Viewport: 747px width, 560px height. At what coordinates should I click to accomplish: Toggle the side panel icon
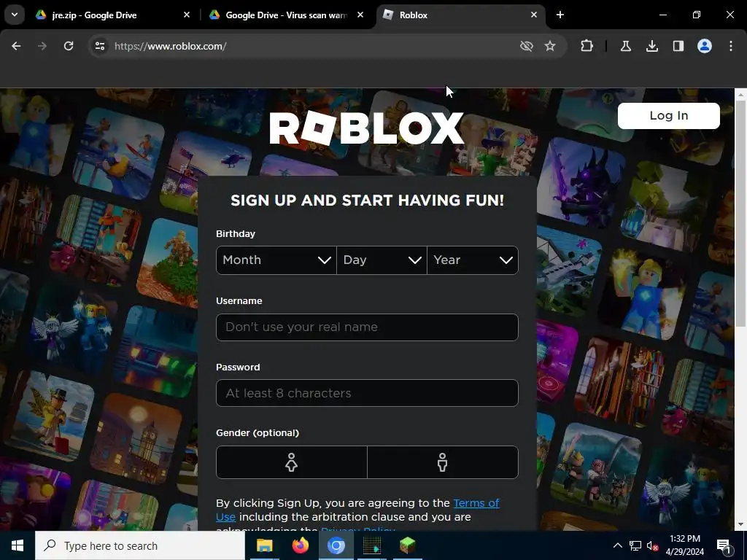point(678,46)
